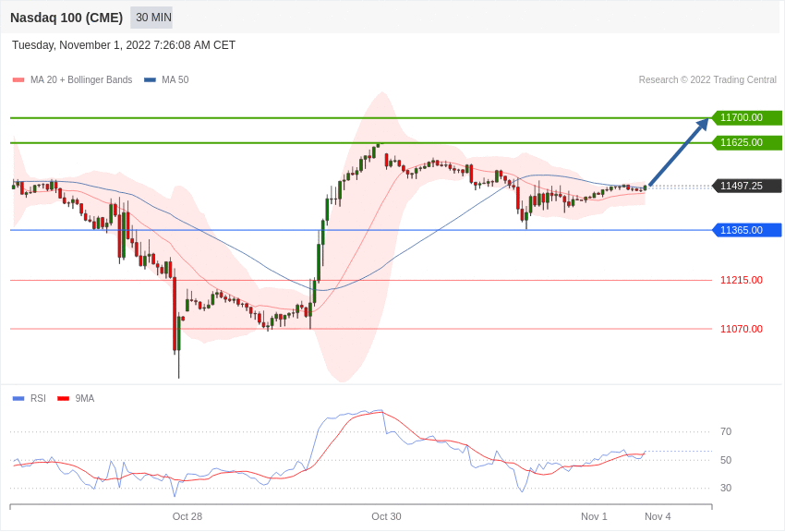Screen dimensions: 785x532
Task: Click the blue upward forecast arrow
Action: point(679,151)
